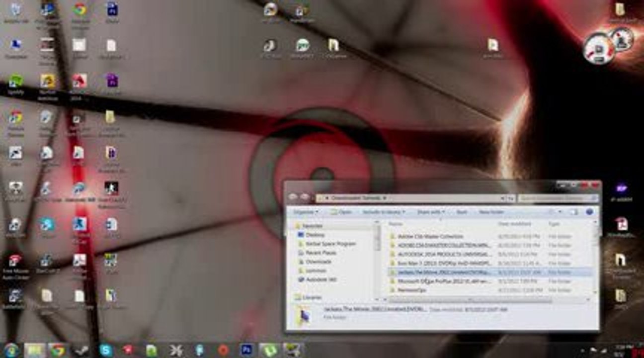
Task: Expand address bar previous locations arrow
Action: (x=501, y=198)
